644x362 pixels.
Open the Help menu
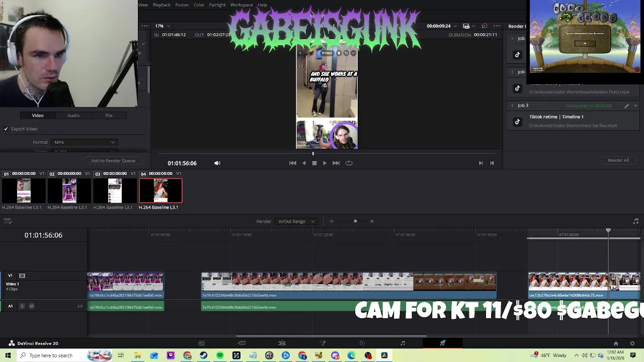tap(262, 5)
